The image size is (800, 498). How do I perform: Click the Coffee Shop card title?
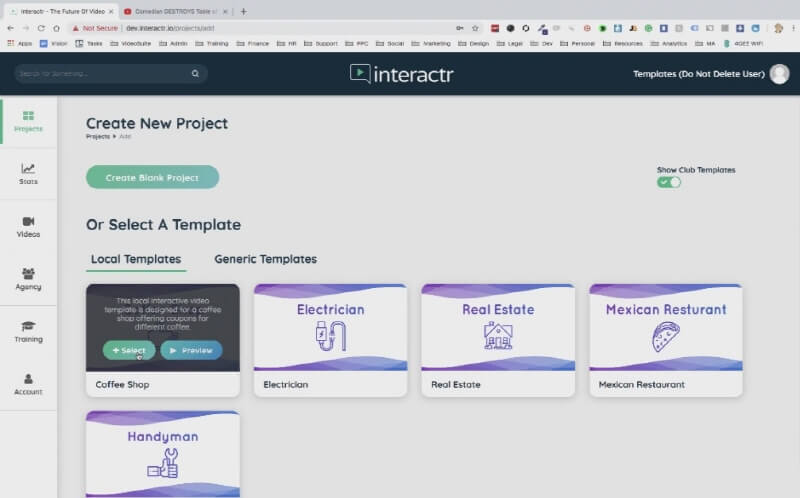[x=122, y=385]
